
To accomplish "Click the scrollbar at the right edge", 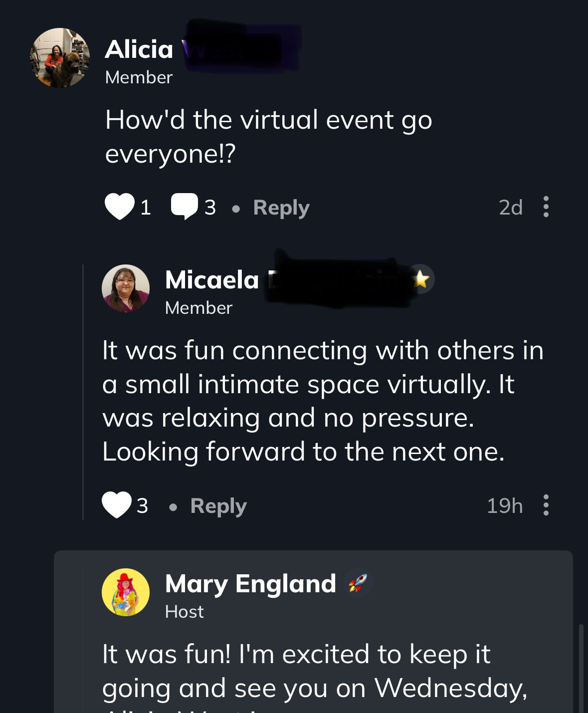I will tap(580, 669).
